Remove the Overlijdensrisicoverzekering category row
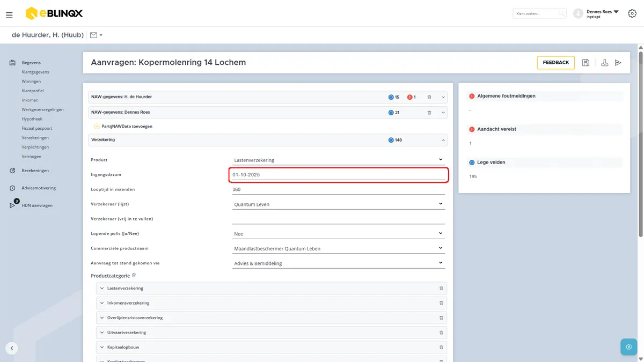This screenshot has height=362, width=644. click(441, 318)
